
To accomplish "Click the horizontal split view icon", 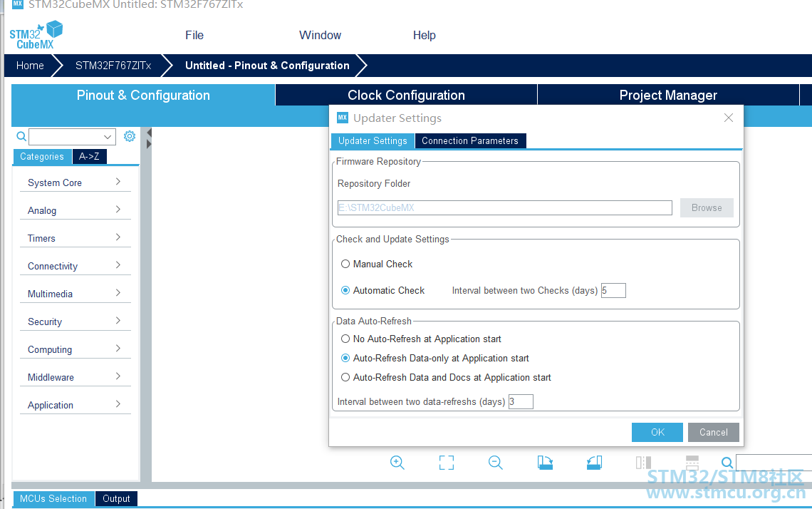I will pyautogui.click(x=692, y=463).
